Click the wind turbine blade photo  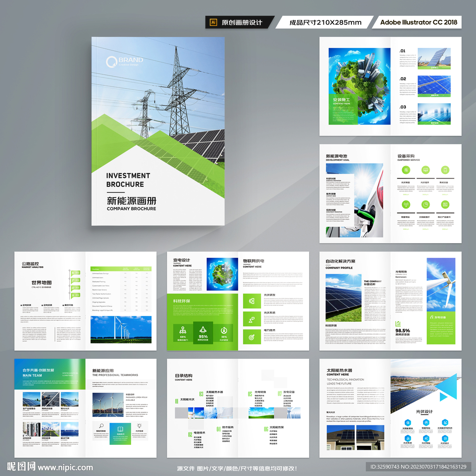[441, 284]
